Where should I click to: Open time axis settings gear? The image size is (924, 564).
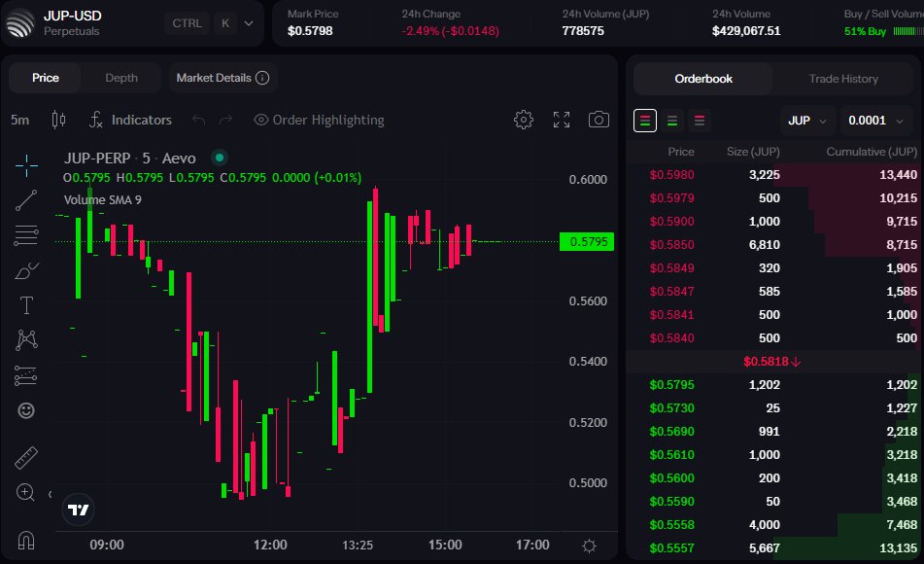pyautogui.click(x=589, y=546)
